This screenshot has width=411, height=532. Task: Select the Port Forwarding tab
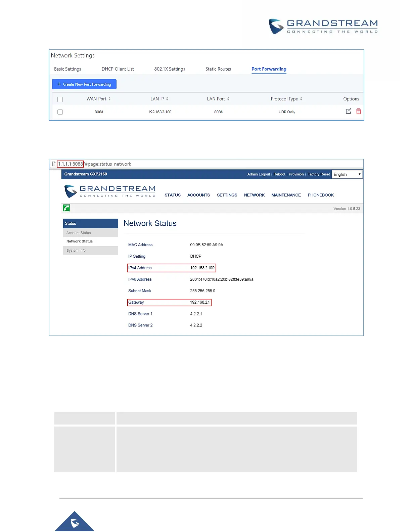(269, 69)
